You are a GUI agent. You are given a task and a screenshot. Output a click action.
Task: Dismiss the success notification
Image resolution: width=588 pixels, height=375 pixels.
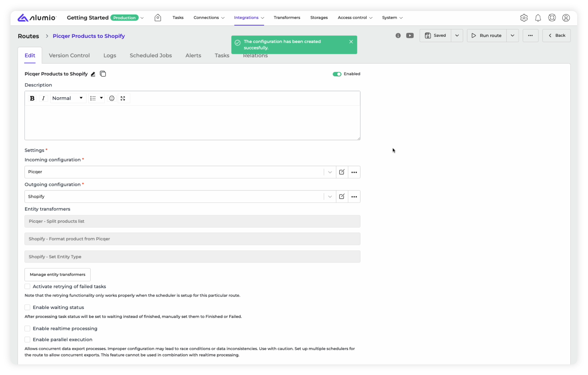pos(351,42)
